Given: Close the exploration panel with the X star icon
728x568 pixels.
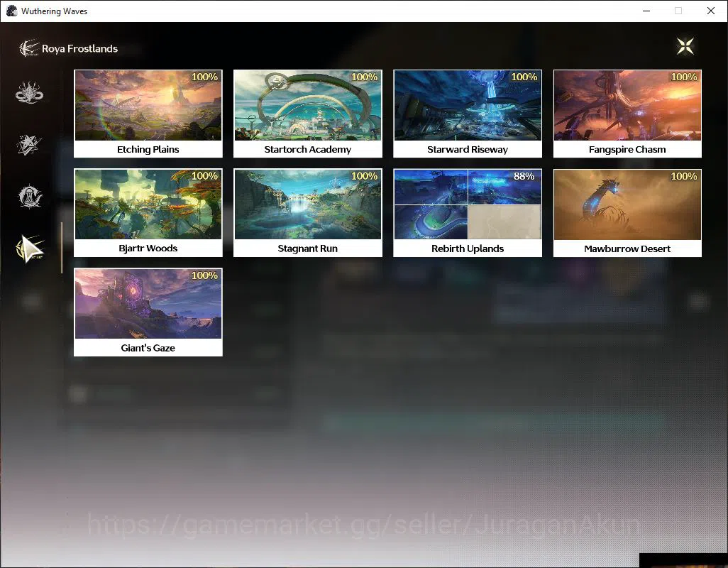Looking at the screenshot, I should click(685, 46).
